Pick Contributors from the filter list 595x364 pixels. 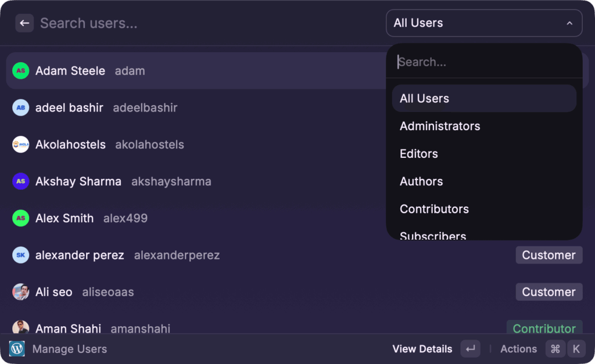tap(434, 209)
